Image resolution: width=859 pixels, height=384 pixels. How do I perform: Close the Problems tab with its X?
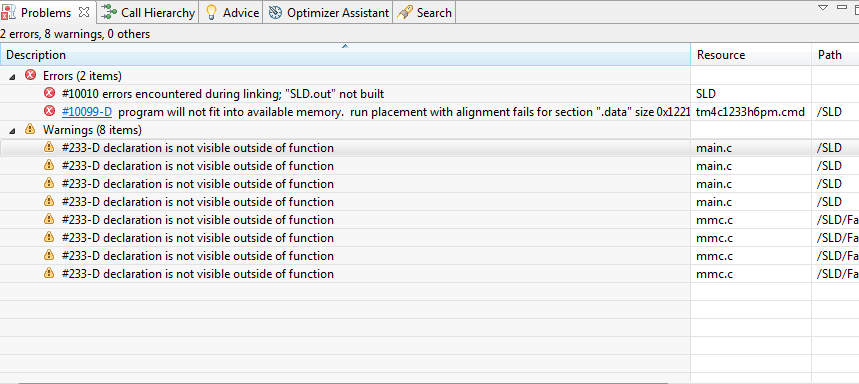click(x=84, y=12)
